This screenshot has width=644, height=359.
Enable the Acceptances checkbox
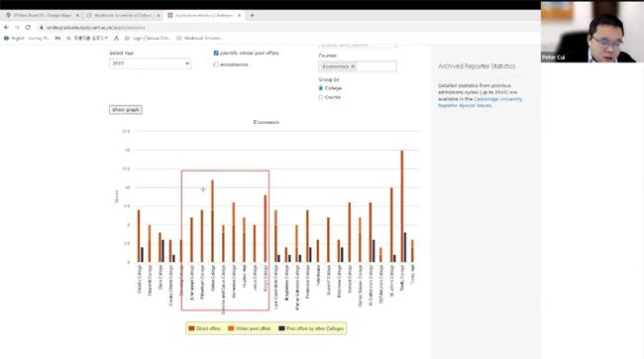(216, 64)
